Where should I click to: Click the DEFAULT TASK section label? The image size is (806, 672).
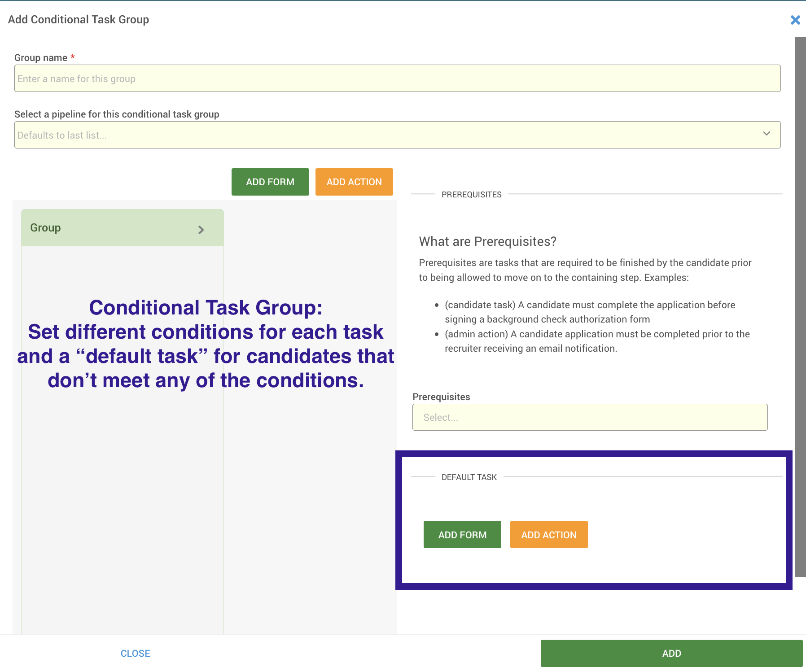[469, 477]
